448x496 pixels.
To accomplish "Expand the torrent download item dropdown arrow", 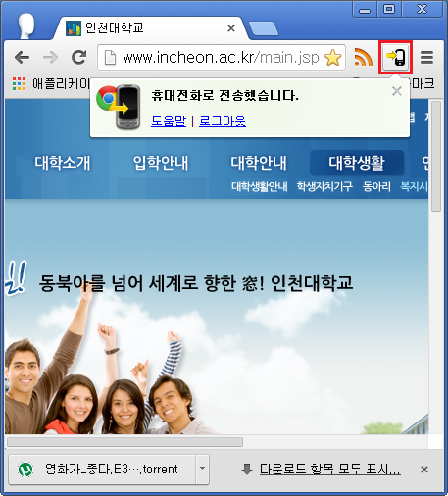I will (x=202, y=469).
